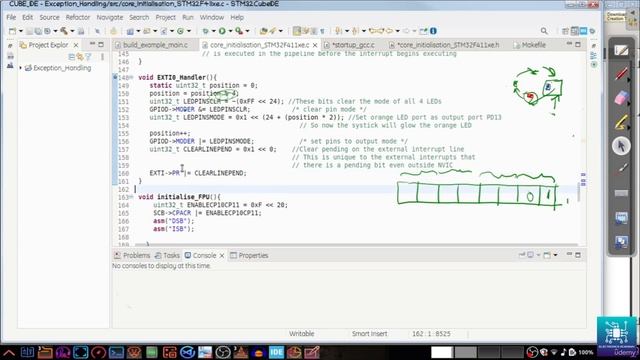Close the core_initialisation_STM32F411xe.c tab
Screen dimensions: 640x360
315,45
